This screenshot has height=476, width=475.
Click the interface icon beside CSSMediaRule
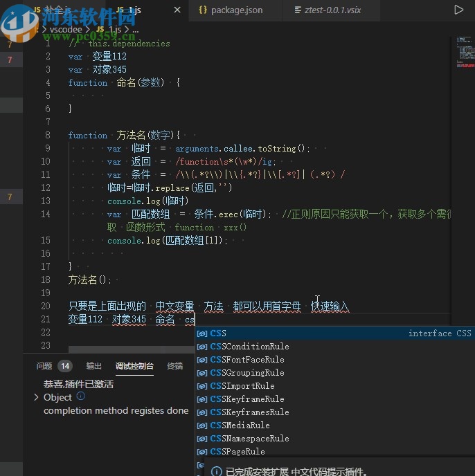[201, 425]
